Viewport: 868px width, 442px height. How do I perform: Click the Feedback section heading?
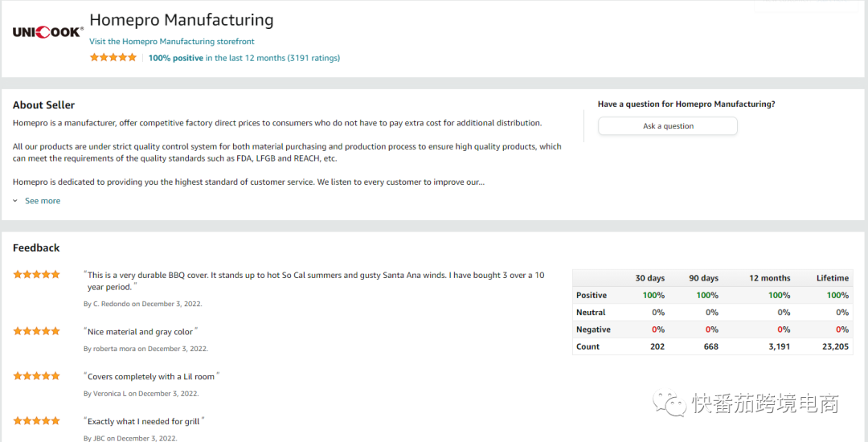coord(36,248)
